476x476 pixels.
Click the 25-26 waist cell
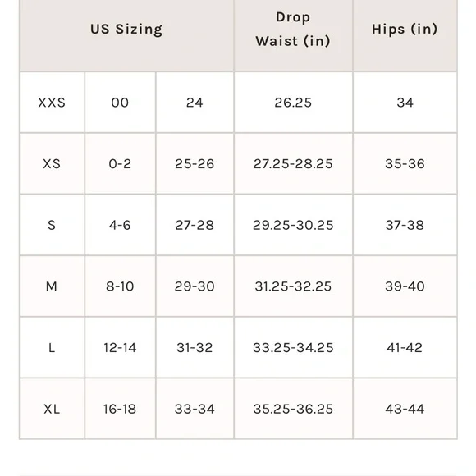(x=195, y=164)
